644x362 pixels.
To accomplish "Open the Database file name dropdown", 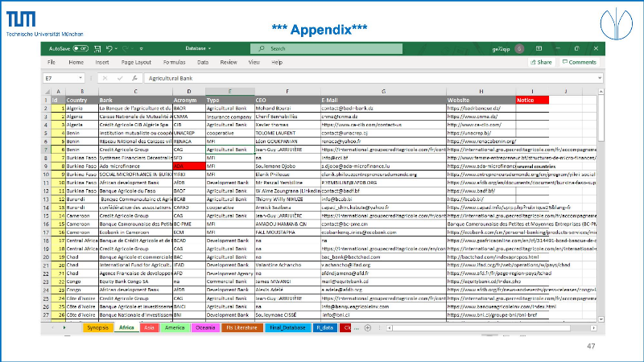I will pos(198,48).
